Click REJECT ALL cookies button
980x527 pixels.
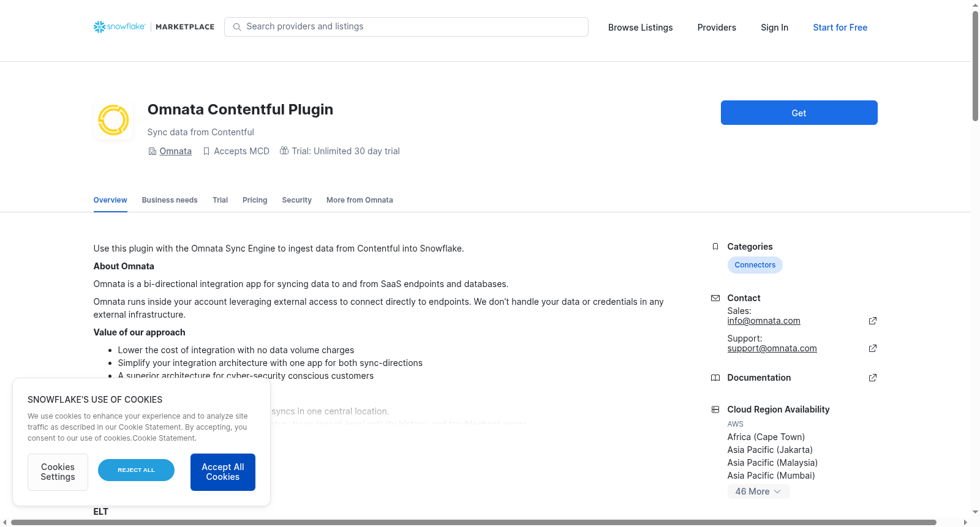coord(136,470)
